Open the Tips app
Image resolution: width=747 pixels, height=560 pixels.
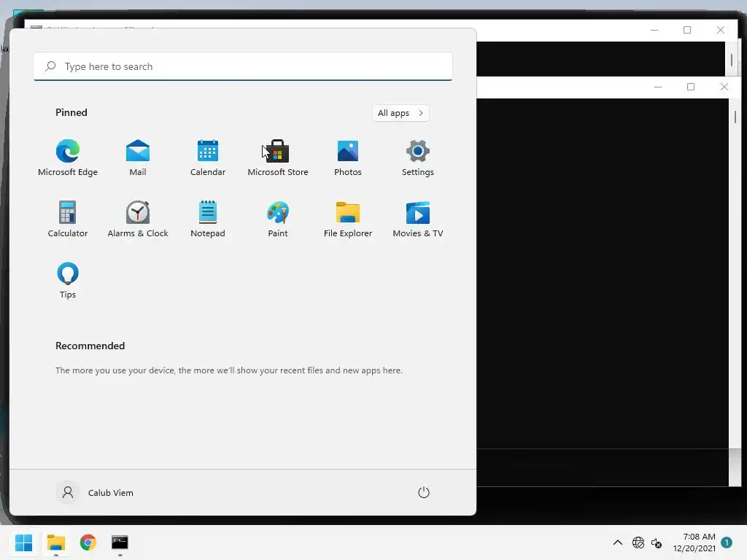pyautogui.click(x=68, y=281)
